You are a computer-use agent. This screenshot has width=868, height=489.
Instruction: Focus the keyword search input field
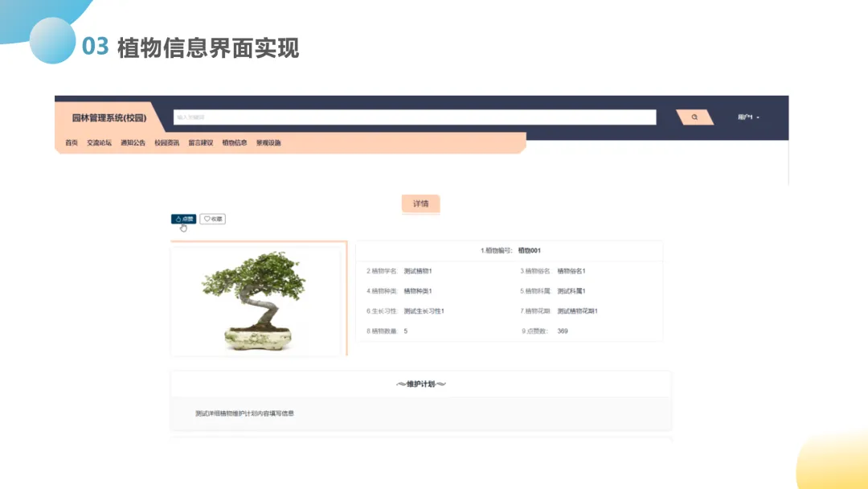tap(415, 117)
